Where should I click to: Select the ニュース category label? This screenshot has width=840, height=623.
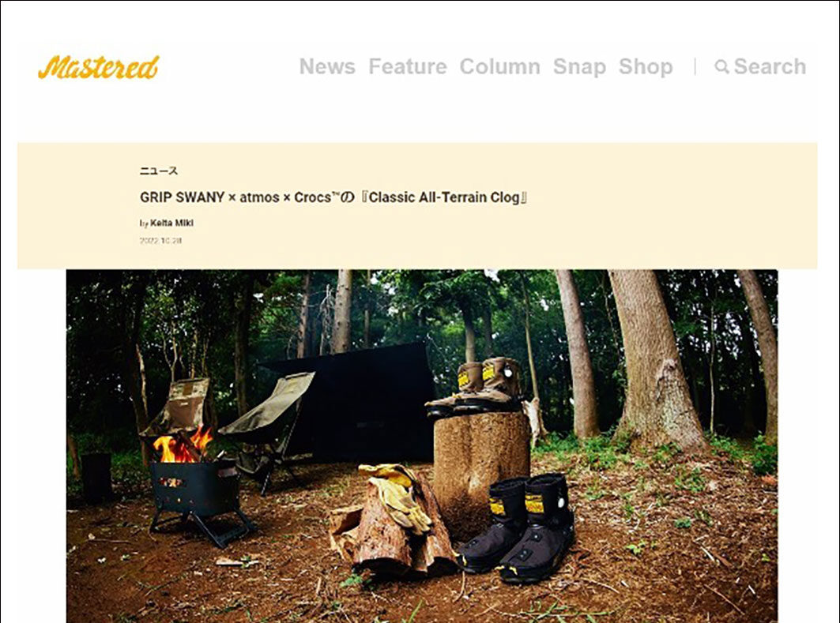(159, 171)
